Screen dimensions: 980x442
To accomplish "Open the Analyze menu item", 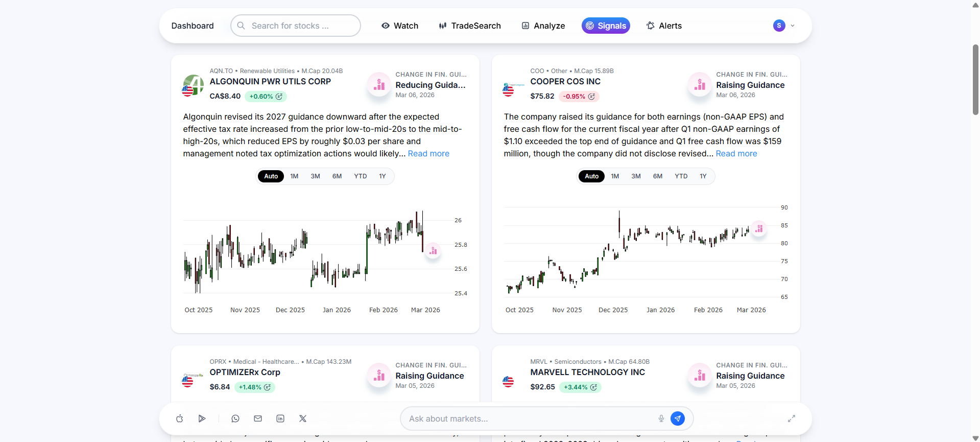I will click(543, 26).
